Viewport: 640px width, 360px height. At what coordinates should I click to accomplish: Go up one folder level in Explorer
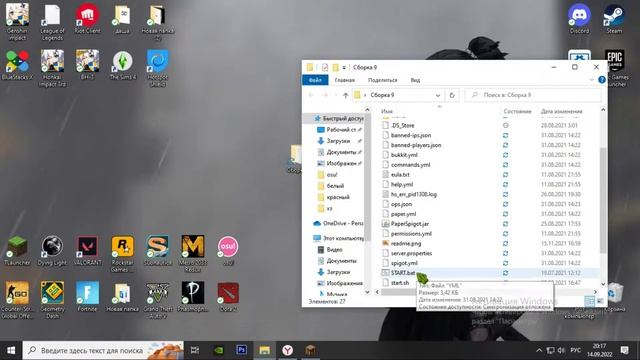(346, 95)
